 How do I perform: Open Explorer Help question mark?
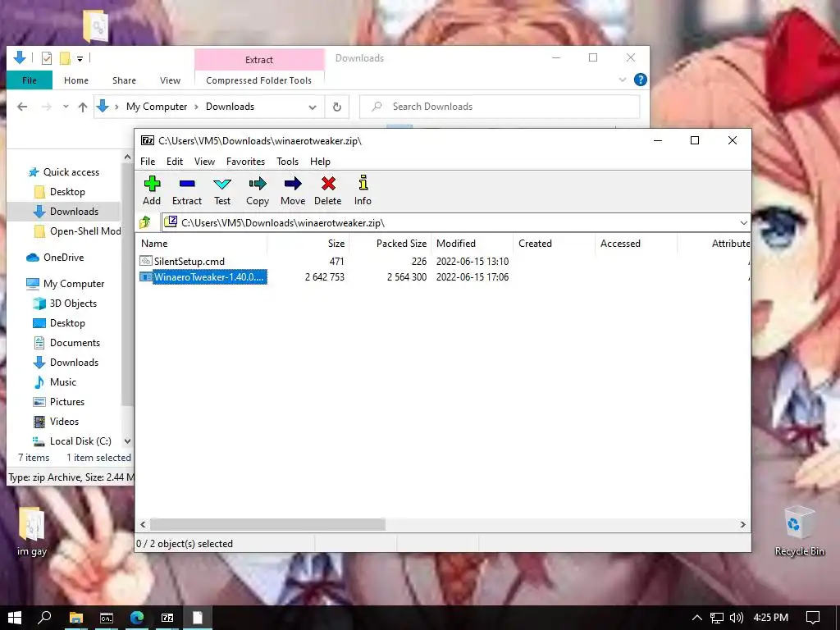point(640,80)
